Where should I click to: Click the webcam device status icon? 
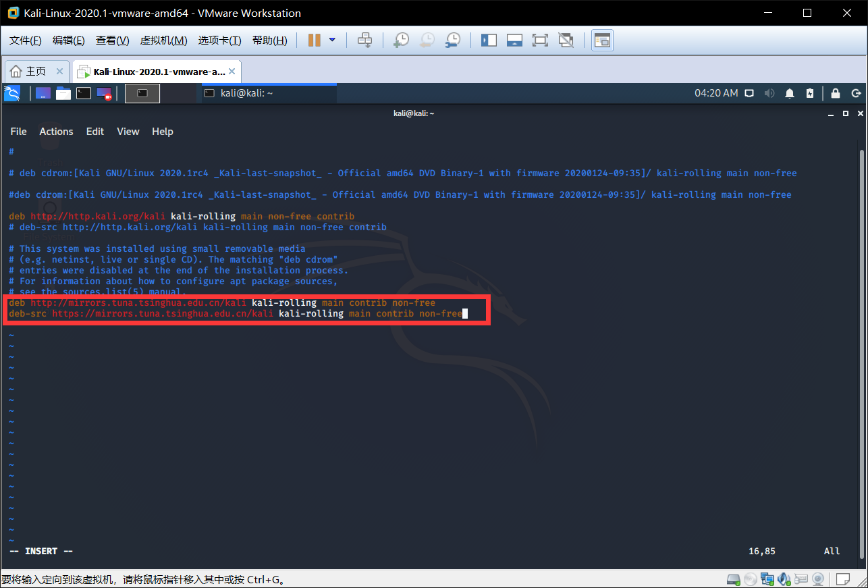[x=818, y=579]
